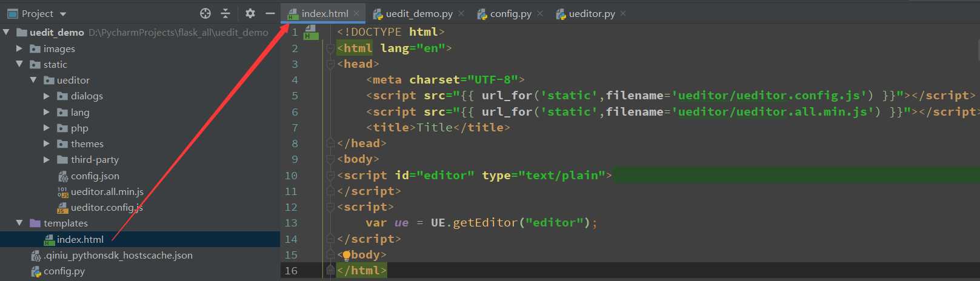Collapse the uedit_demo root project node
980x281 pixels.
pos(6,32)
